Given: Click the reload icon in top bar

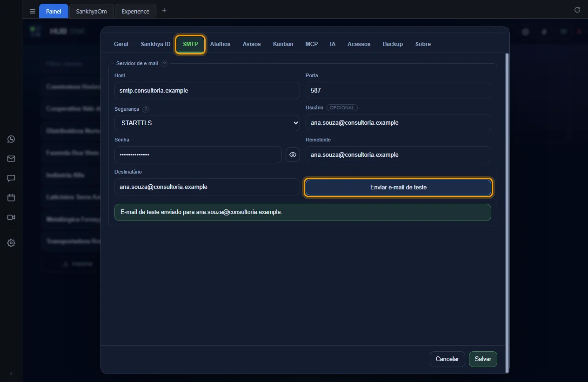Looking at the screenshot, I should click(x=577, y=10).
